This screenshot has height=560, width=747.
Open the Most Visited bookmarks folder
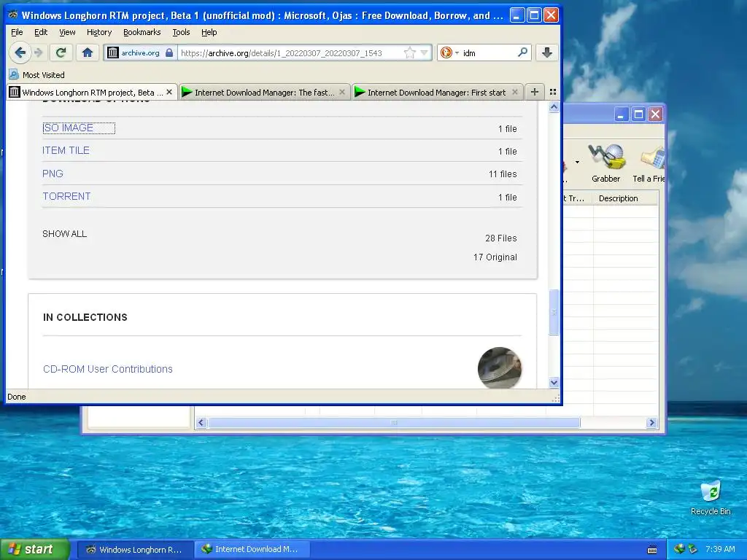pos(37,75)
